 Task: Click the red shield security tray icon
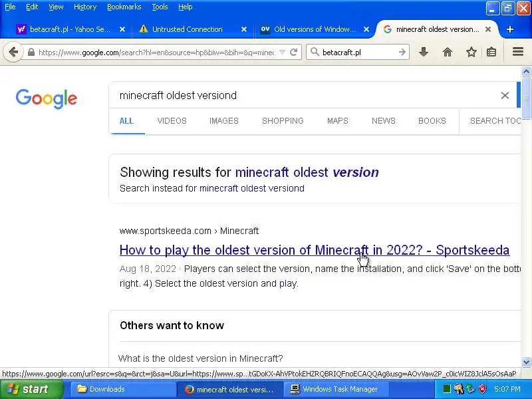tap(482, 389)
